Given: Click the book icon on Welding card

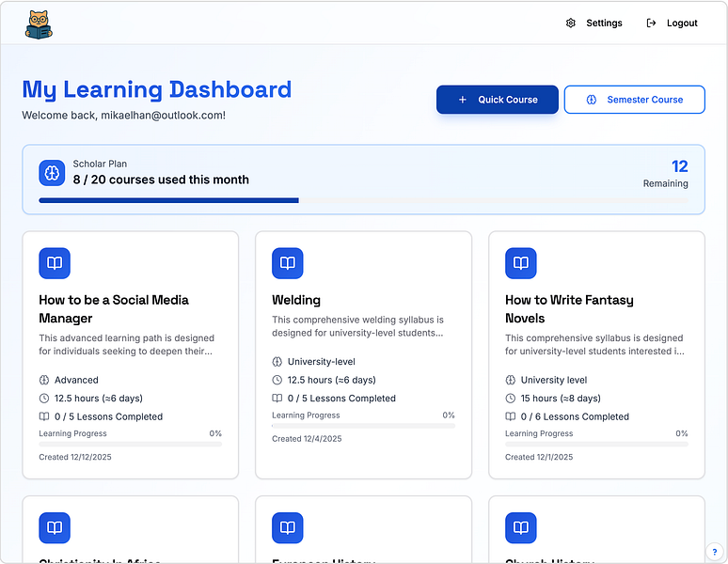Looking at the screenshot, I should pyautogui.click(x=288, y=263).
